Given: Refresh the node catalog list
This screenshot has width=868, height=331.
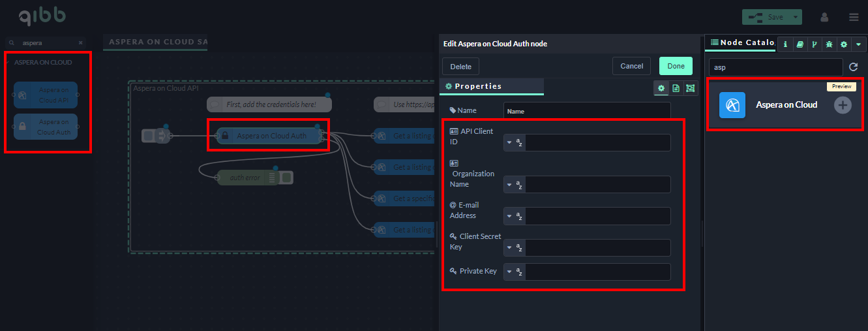Looking at the screenshot, I should pyautogui.click(x=853, y=67).
